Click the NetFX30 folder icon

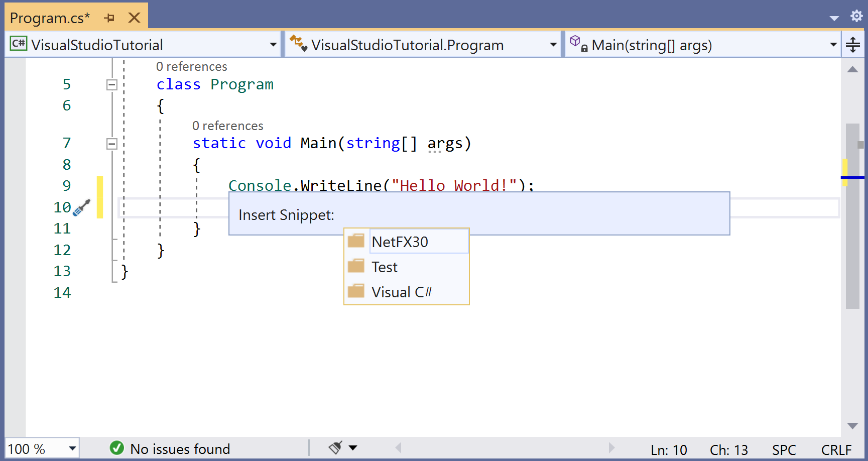tap(356, 241)
